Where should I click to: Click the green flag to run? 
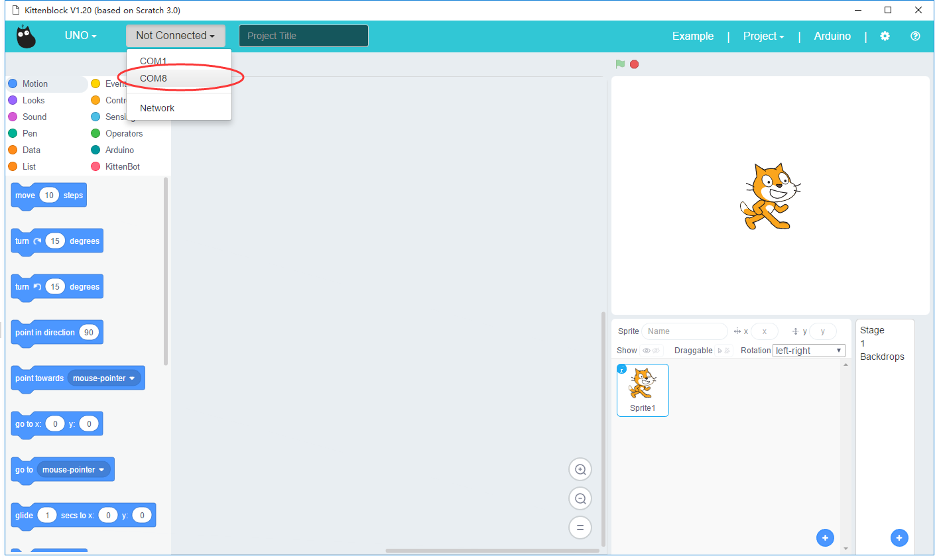[x=620, y=64]
